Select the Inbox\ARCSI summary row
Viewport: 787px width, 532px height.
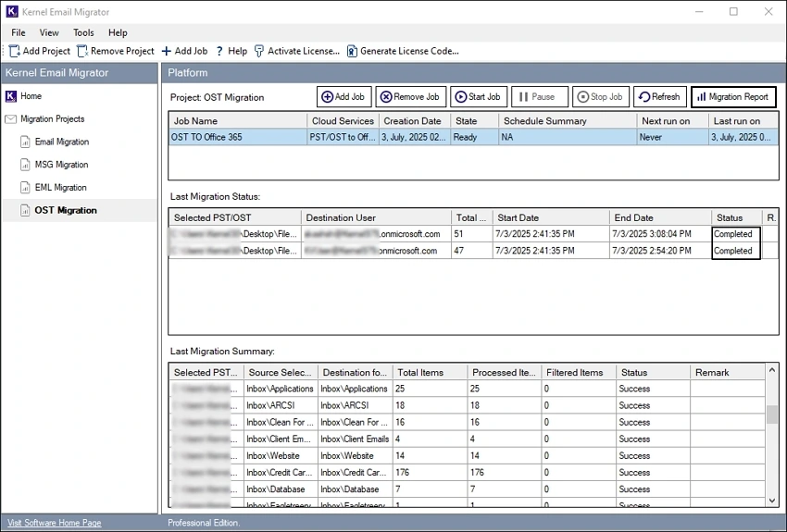[x=467, y=405]
